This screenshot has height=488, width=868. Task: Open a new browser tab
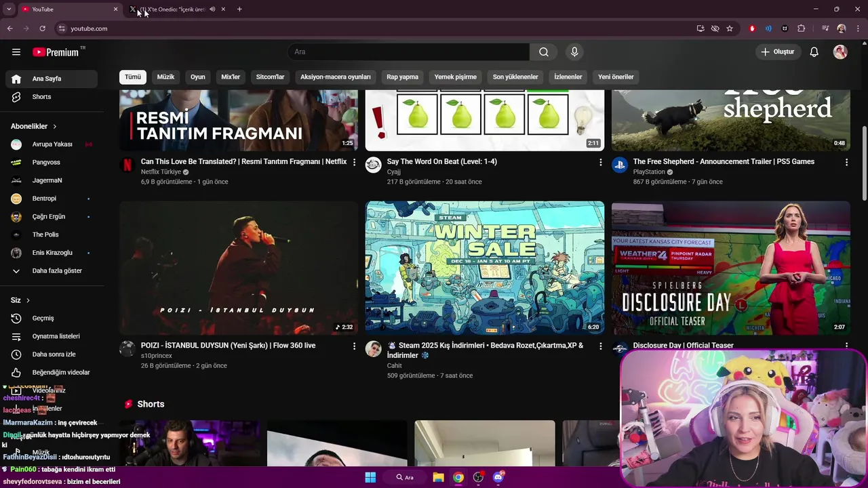click(239, 9)
